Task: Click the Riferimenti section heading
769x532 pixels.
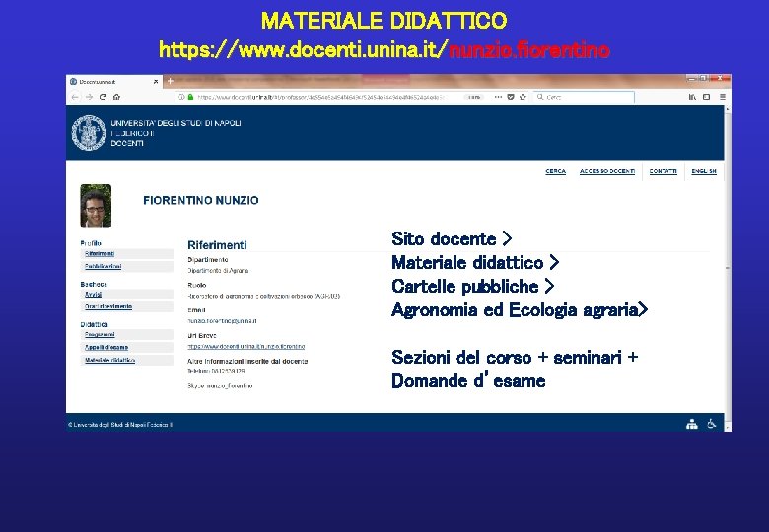Action: [x=217, y=245]
